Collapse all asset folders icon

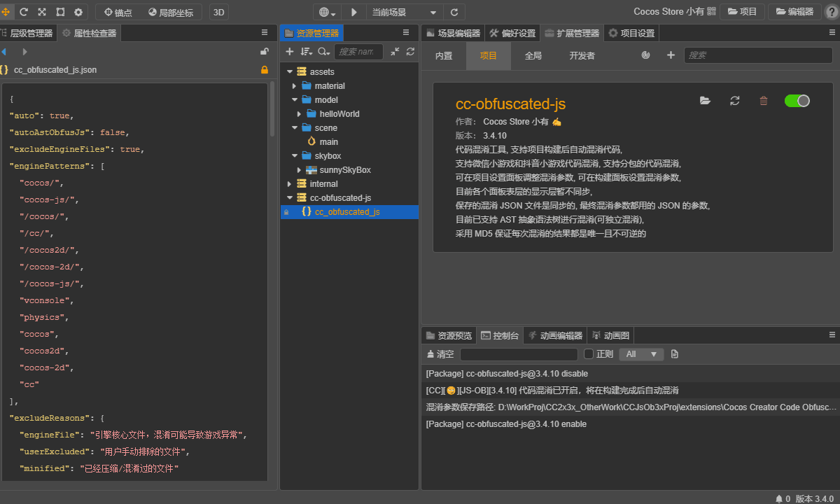[x=395, y=52]
